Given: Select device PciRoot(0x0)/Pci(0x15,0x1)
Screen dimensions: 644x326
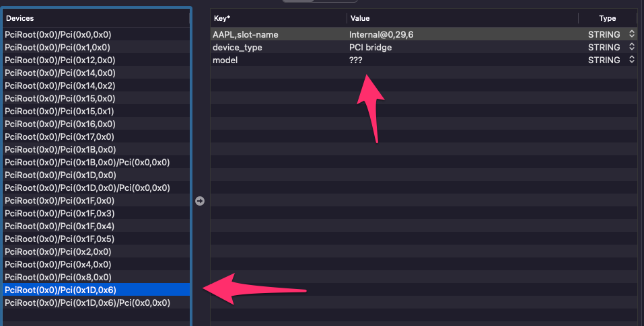Looking at the screenshot, I should point(96,111).
